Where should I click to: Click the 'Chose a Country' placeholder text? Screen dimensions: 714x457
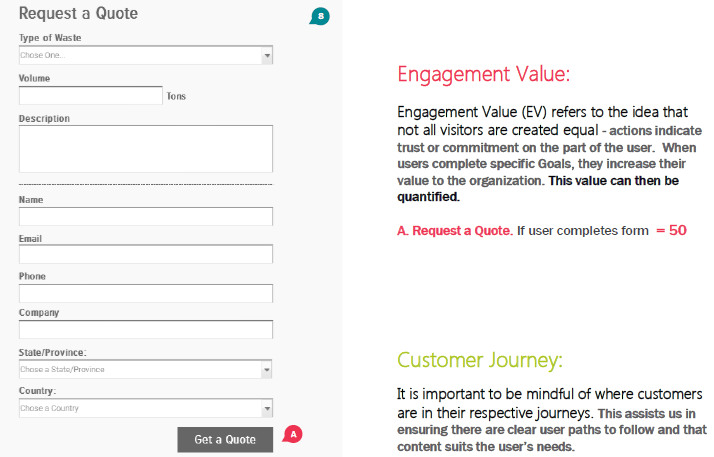50,408
